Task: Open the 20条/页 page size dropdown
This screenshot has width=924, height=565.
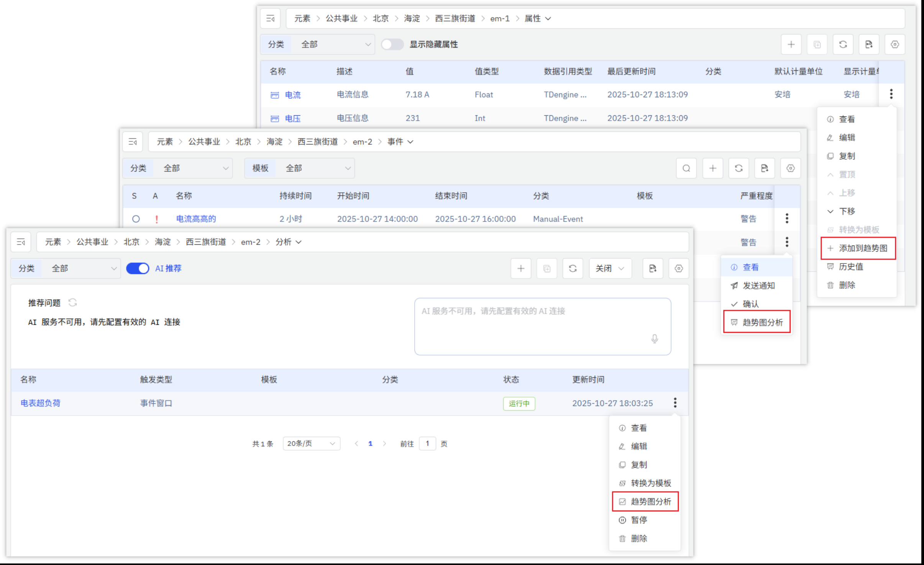Action: click(311, 444)
